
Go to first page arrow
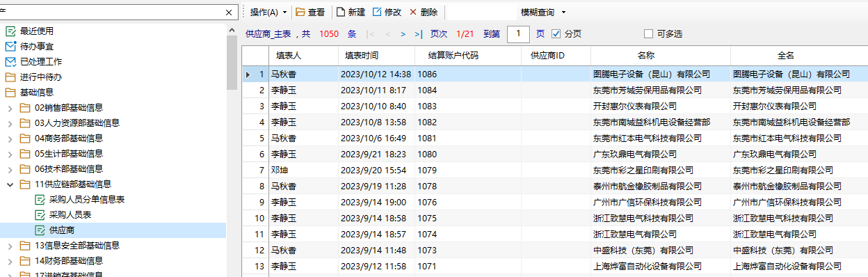tap(371, 34)
